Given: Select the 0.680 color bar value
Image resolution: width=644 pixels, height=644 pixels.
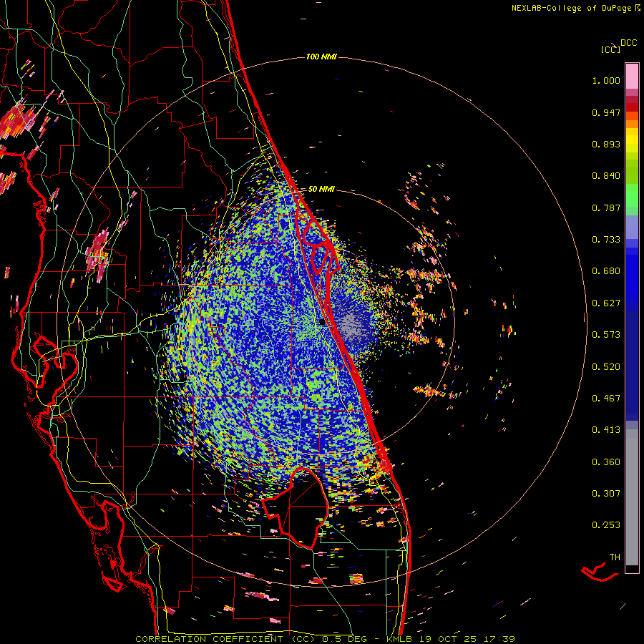Looking at the screenshot, I should [606, 271].
